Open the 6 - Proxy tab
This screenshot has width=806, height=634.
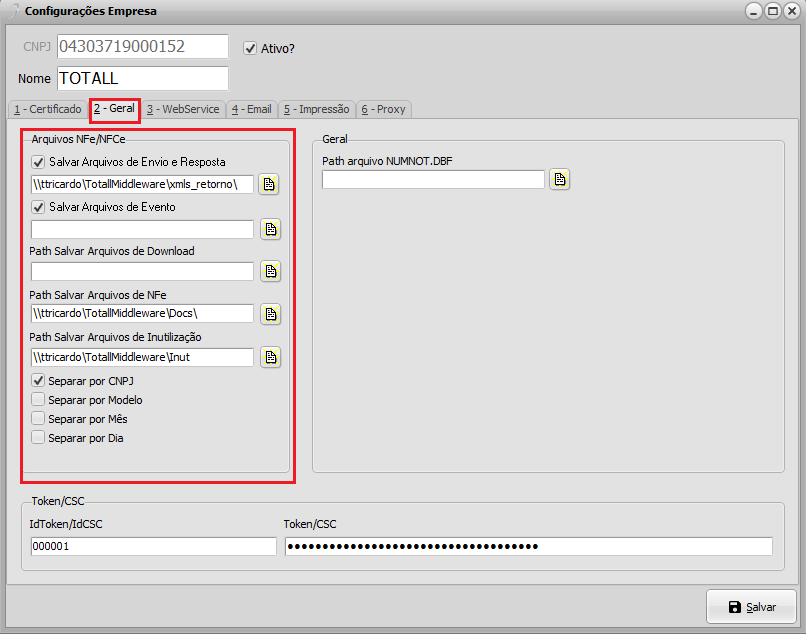coord(383,109)
